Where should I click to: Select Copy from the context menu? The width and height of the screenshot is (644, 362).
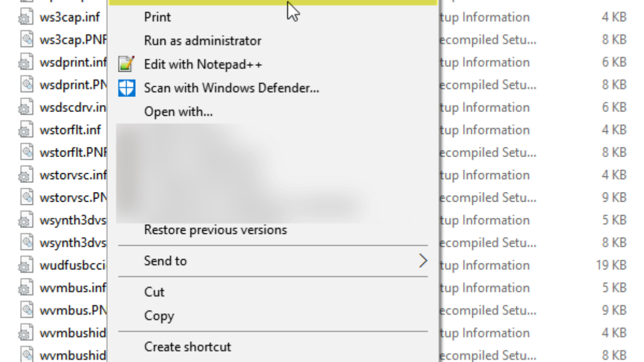click(x=159, y=316)
